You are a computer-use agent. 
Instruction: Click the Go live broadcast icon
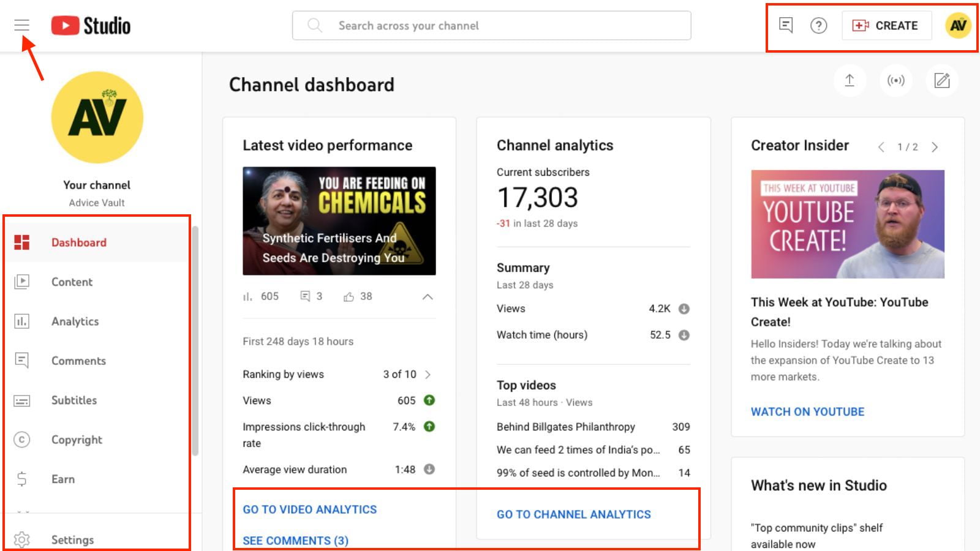tap(895, 80)
